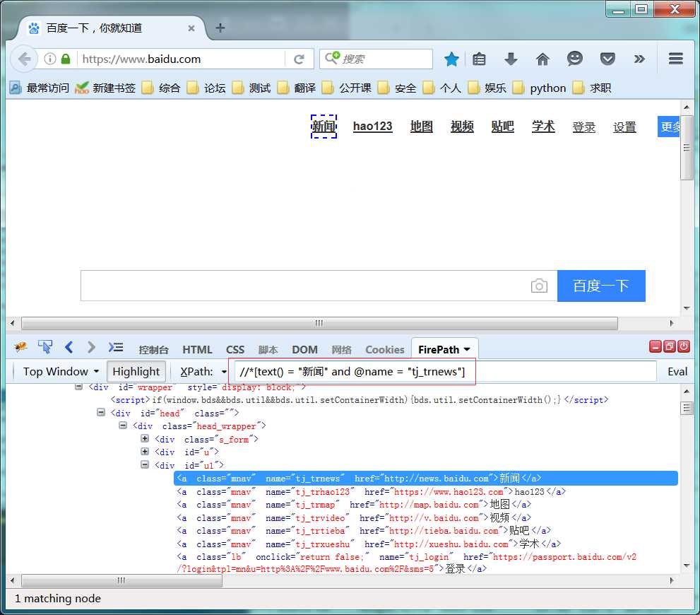
Task: Click the page's vertical scrollbar thumb
Action: click(687, 148)
